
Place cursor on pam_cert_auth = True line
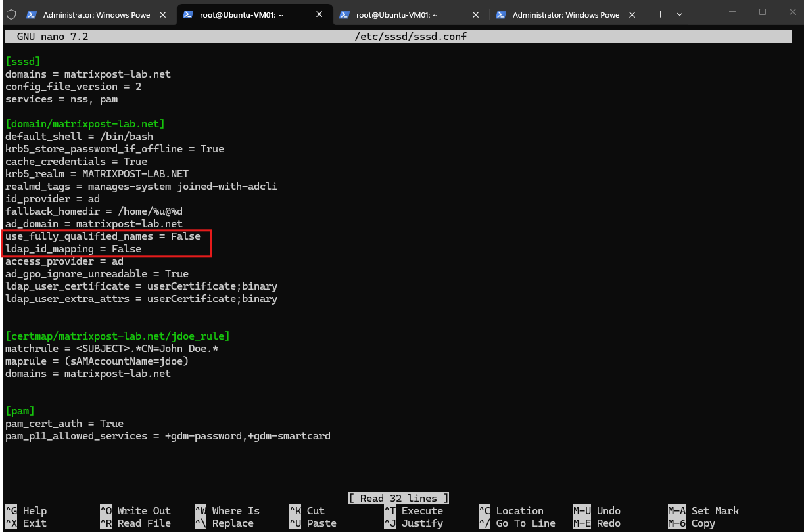coord(64,424)
